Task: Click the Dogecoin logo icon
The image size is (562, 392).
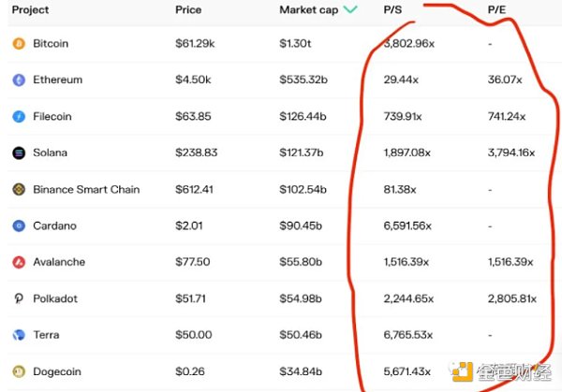Action: (x=18, y=371)
